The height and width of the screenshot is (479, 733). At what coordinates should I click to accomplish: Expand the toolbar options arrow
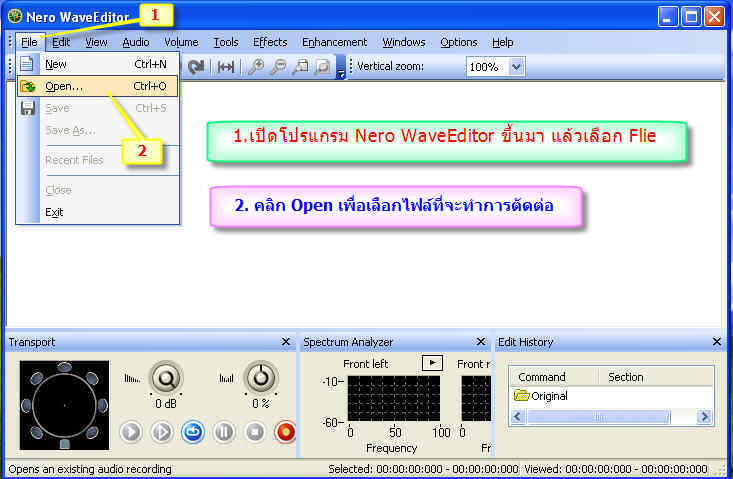341,68
